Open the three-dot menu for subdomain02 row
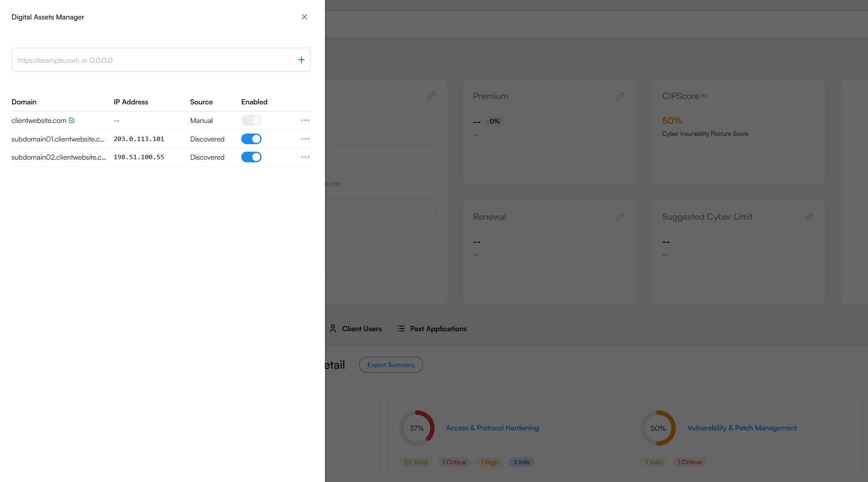 pos(305,157)
